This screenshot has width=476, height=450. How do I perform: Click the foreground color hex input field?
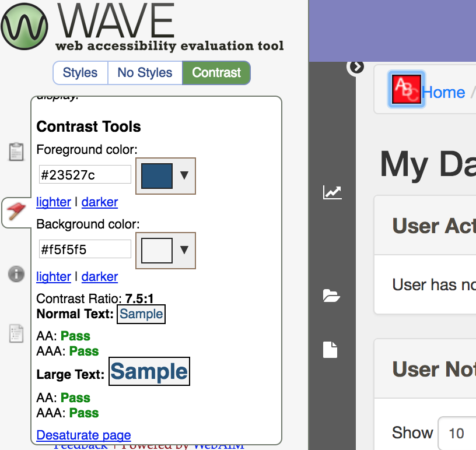(x=85, y=174)
